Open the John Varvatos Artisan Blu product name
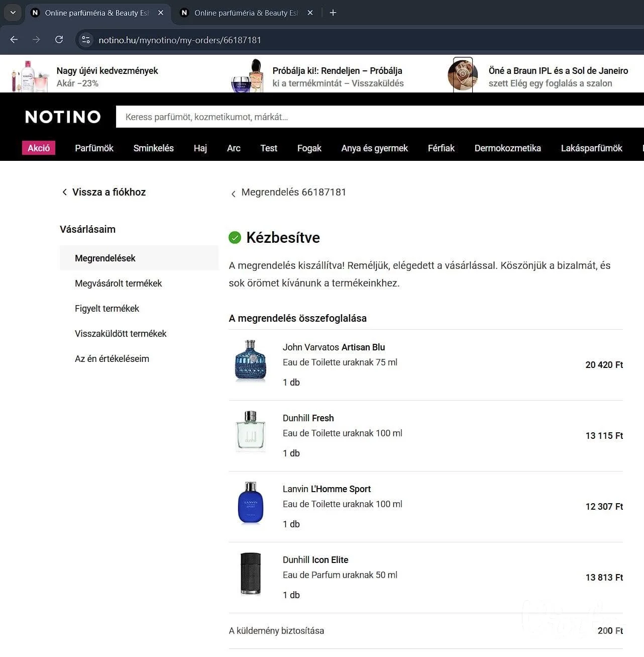The height and width of the screenshot is (657, 644). pos(334,347)
